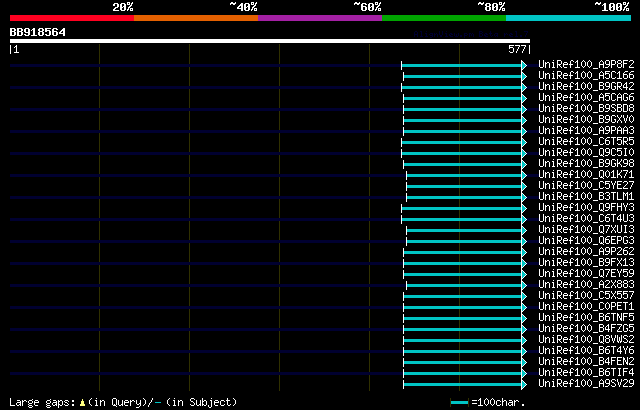Select the UniRef100_Q01K71 label
The image size is (640, 410).
(586, 175)
